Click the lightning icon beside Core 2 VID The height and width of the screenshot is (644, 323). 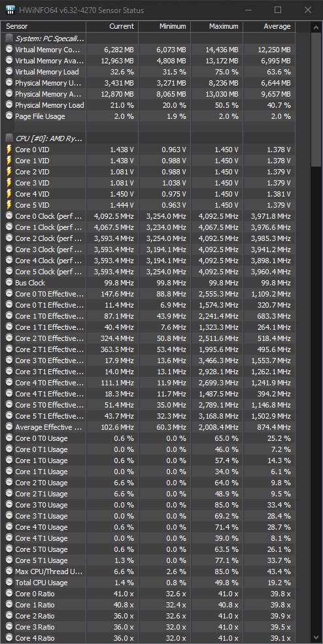(x=9, y=172)
